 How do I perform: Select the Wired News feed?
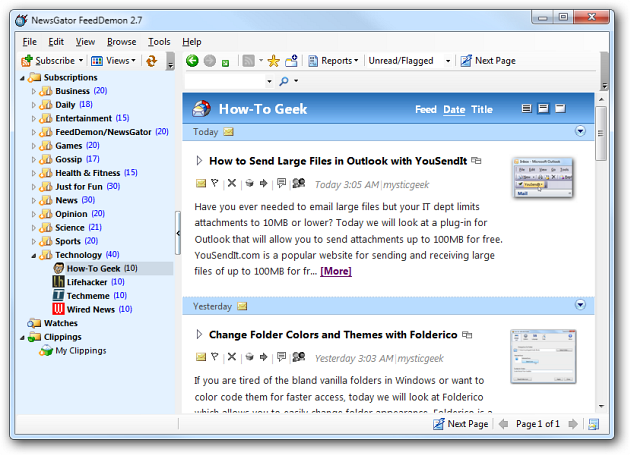coord(92,309)
